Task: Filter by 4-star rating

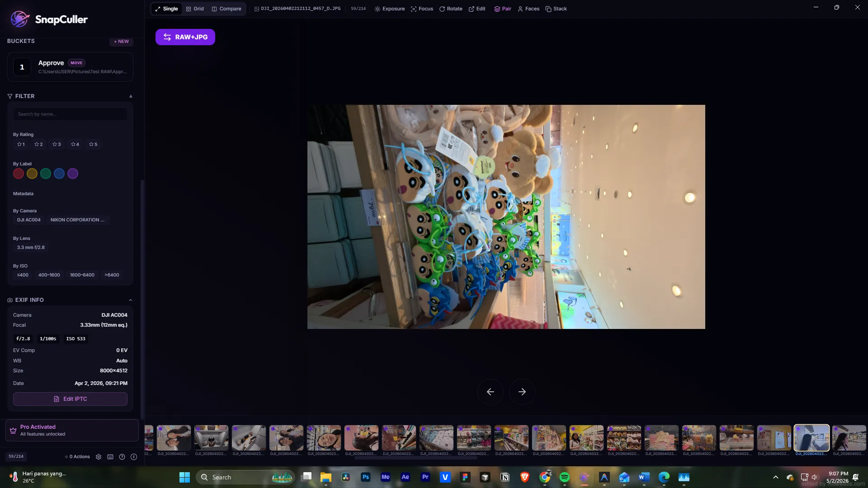Action: tap(75, 144)
